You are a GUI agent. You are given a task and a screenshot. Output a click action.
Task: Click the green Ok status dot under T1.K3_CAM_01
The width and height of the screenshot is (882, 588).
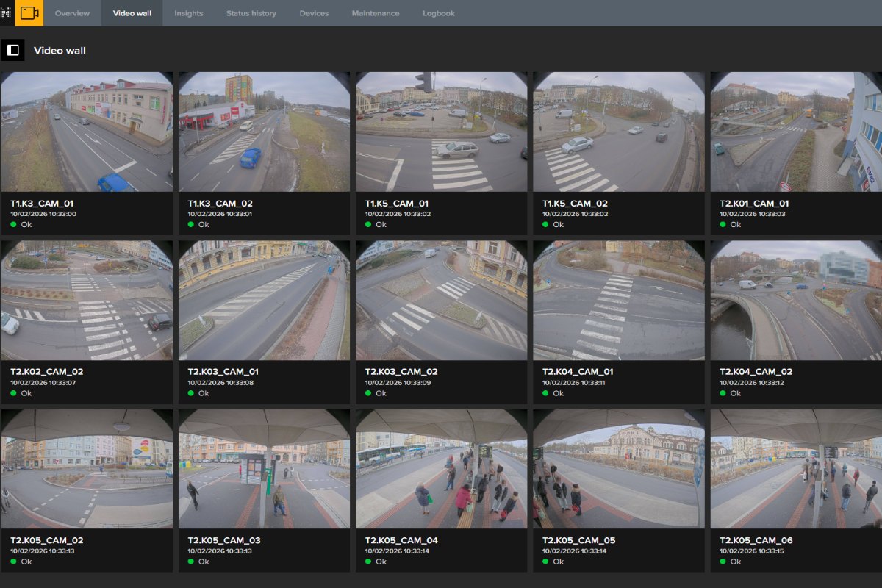[x=12, y=224]
